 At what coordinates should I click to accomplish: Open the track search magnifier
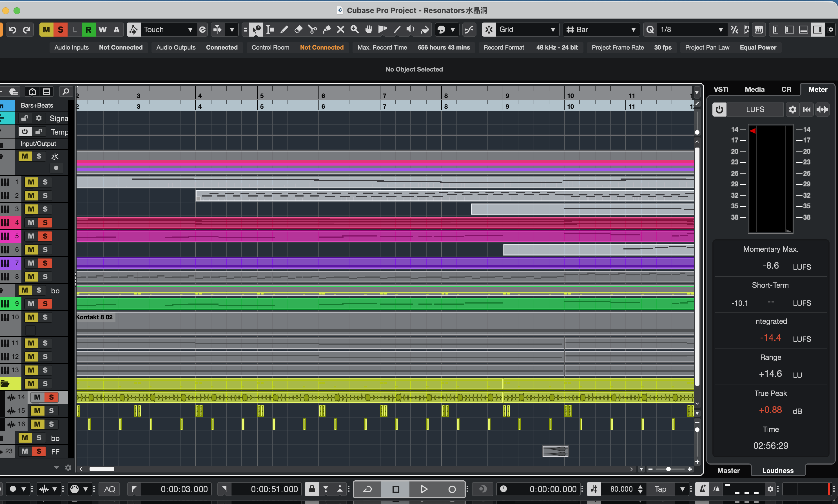click(x=66, y=91)
